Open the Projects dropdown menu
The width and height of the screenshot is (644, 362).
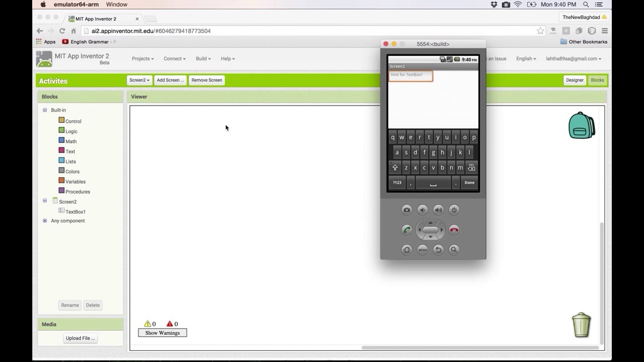[x=143, y=59]
